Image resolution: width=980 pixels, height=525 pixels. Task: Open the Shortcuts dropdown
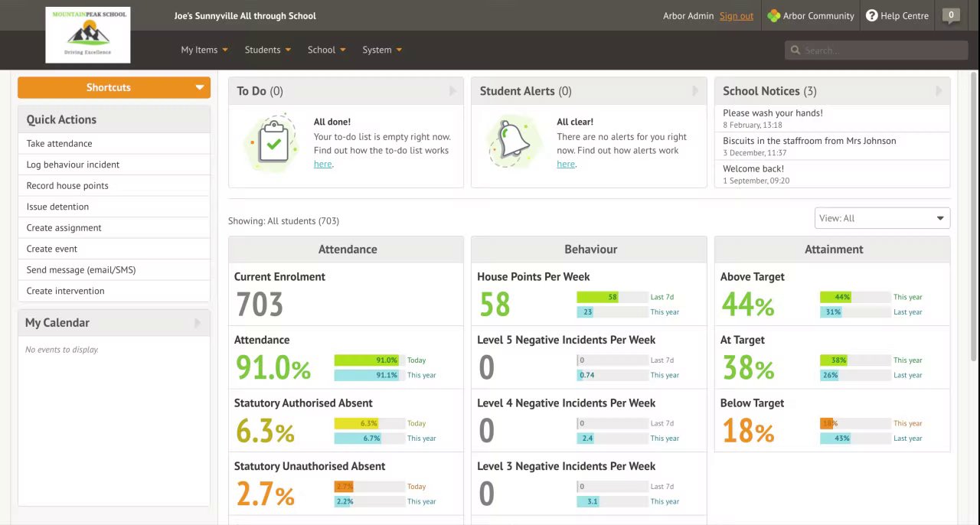pos(114,87)
